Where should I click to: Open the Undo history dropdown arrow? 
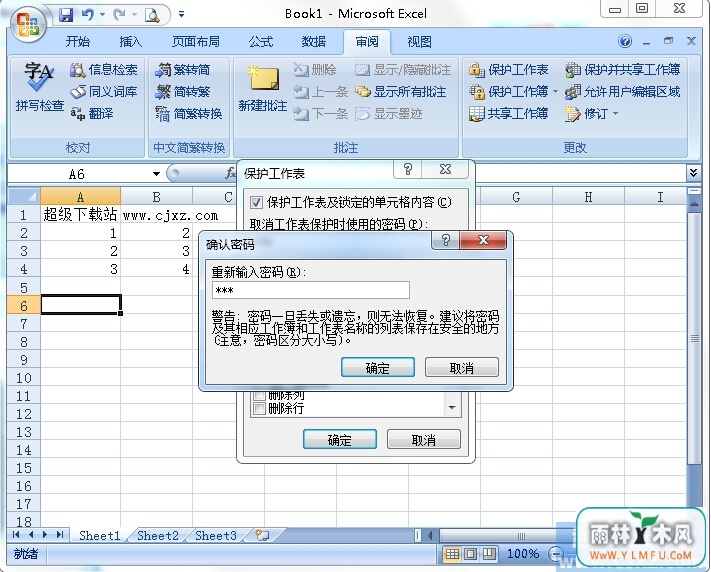102,15
